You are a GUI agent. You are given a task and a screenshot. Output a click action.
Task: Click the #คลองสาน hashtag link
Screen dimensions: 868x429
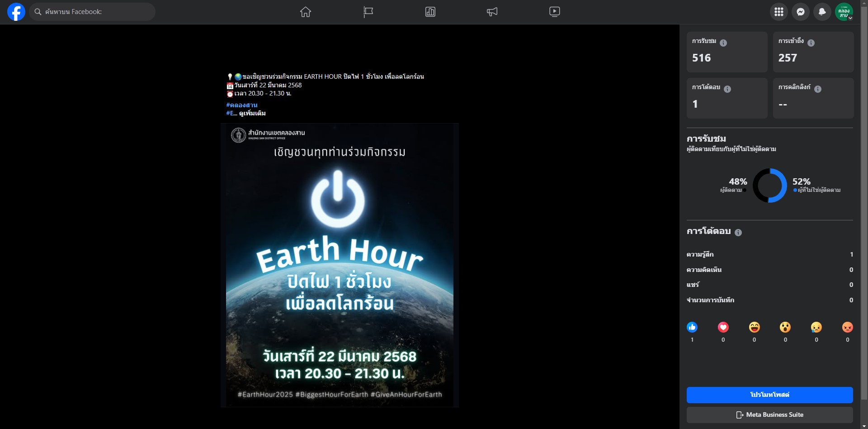[242, 105]
